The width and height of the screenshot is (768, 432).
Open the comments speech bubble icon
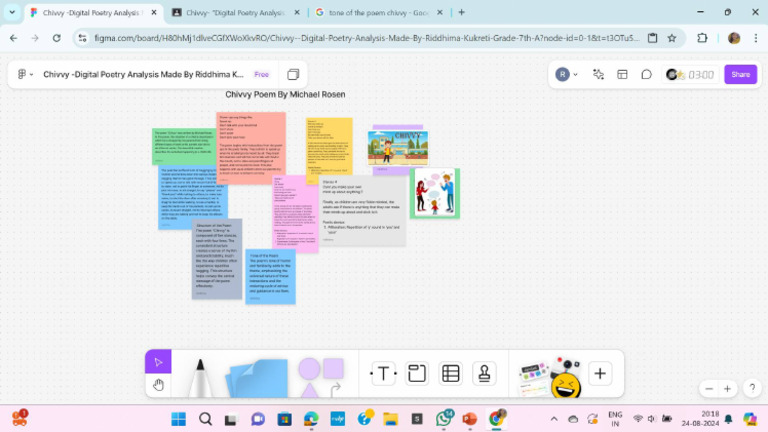[646, 74]
